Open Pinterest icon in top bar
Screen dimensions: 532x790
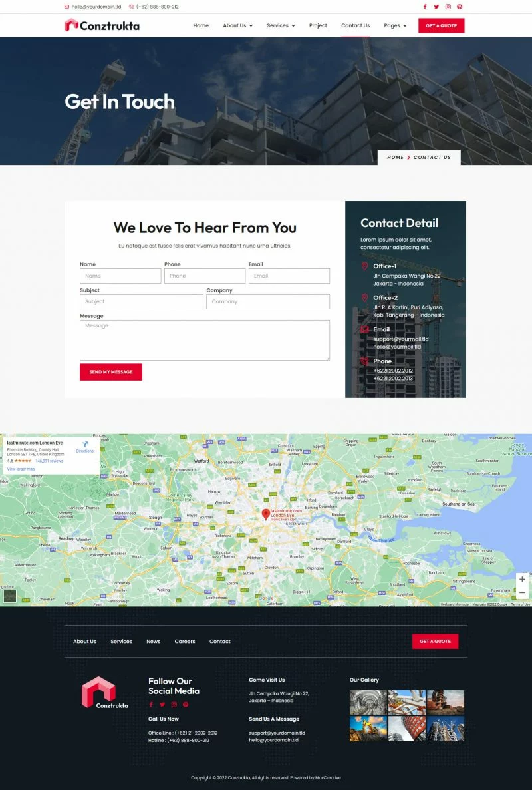coord(460,7)
